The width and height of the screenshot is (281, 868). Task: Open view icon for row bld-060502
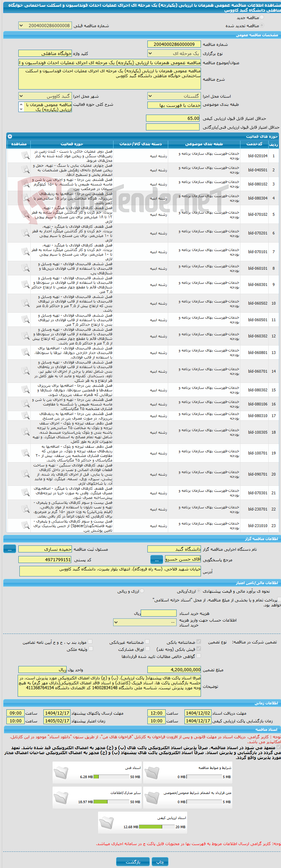point(25,303)
